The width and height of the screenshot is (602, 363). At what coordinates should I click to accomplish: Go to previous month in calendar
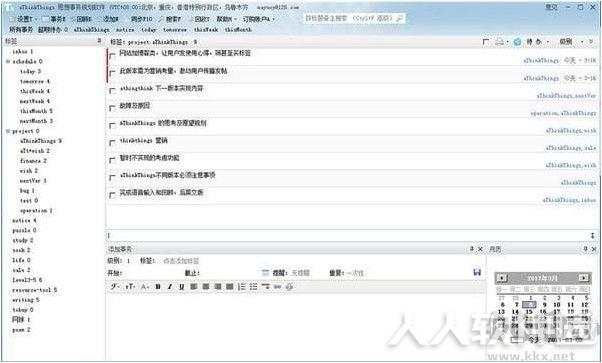click(502, 278)
